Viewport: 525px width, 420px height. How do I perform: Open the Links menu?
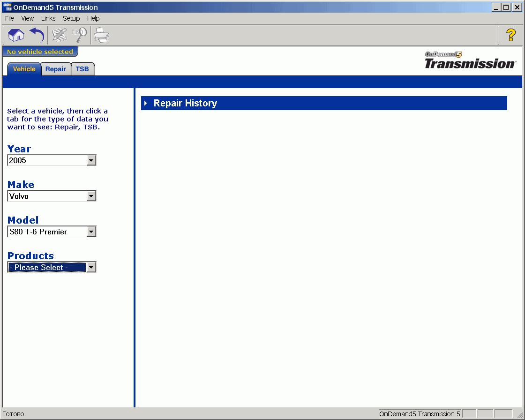tap(48, 18)
